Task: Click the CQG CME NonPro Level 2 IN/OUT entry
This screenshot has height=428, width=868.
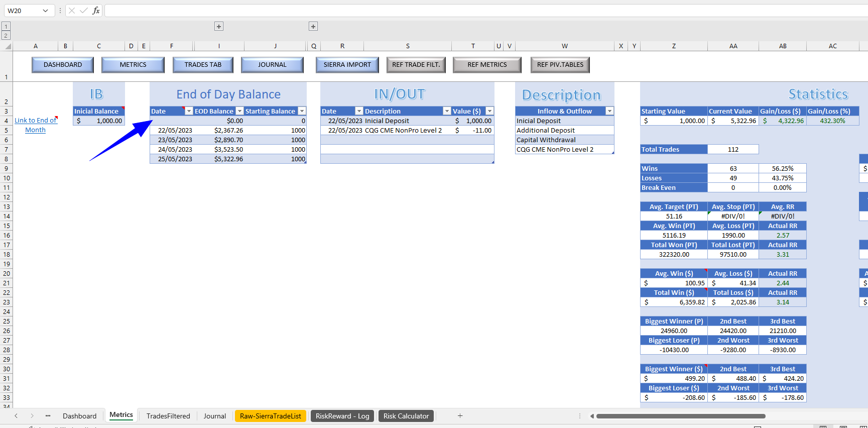Action: (x=408, y=130)
